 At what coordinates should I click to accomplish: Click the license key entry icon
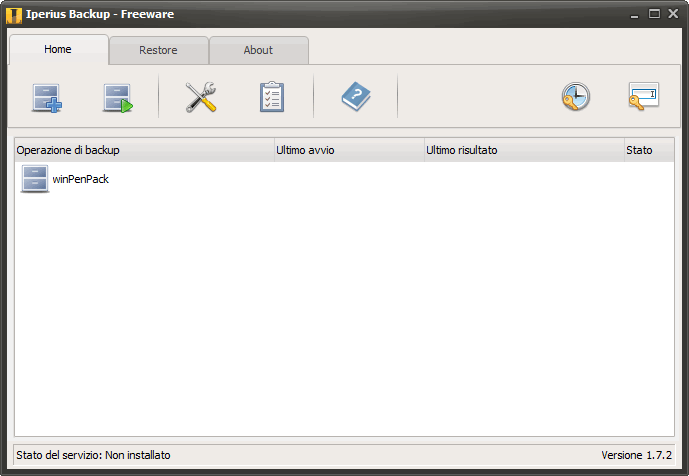pos(643,96)
